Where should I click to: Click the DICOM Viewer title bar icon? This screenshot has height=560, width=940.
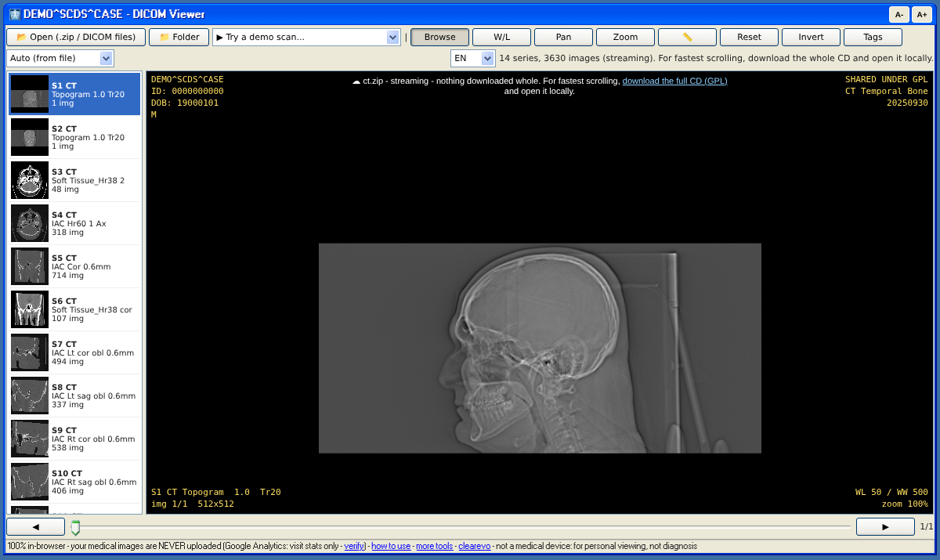(14, 14)
